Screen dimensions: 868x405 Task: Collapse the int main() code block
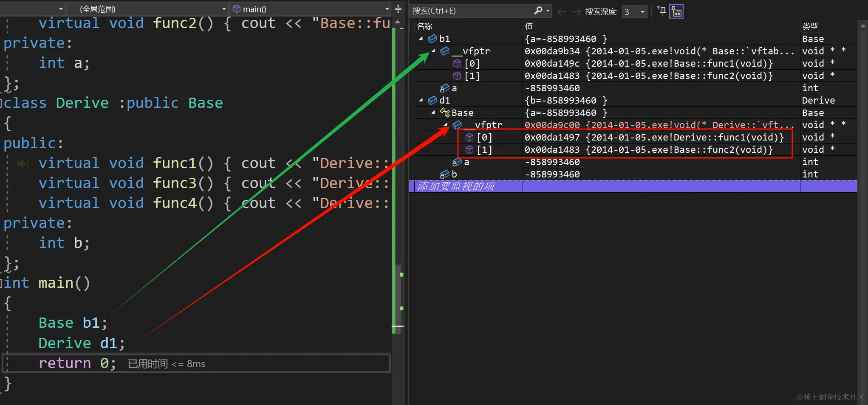2,283
